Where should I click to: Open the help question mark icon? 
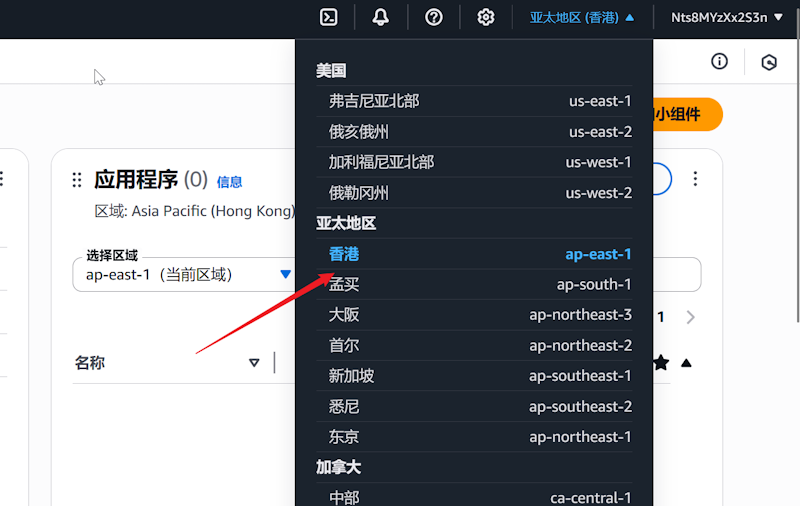point(434,17)
